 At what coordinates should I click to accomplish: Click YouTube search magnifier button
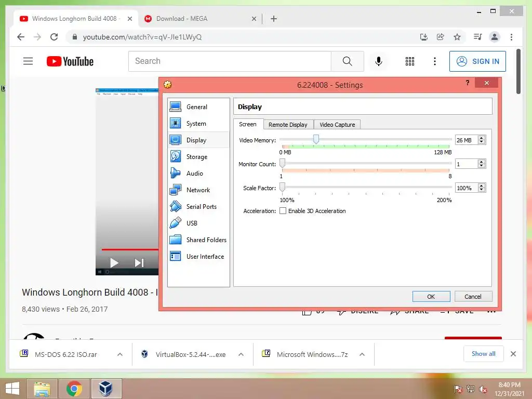pos(347,61)
